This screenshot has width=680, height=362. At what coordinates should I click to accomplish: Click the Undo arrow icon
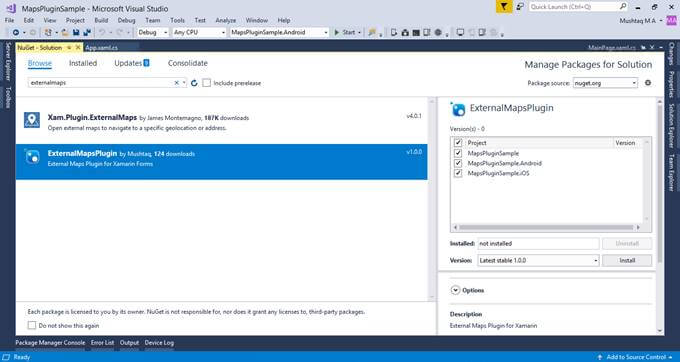click(x=102, y=33)
